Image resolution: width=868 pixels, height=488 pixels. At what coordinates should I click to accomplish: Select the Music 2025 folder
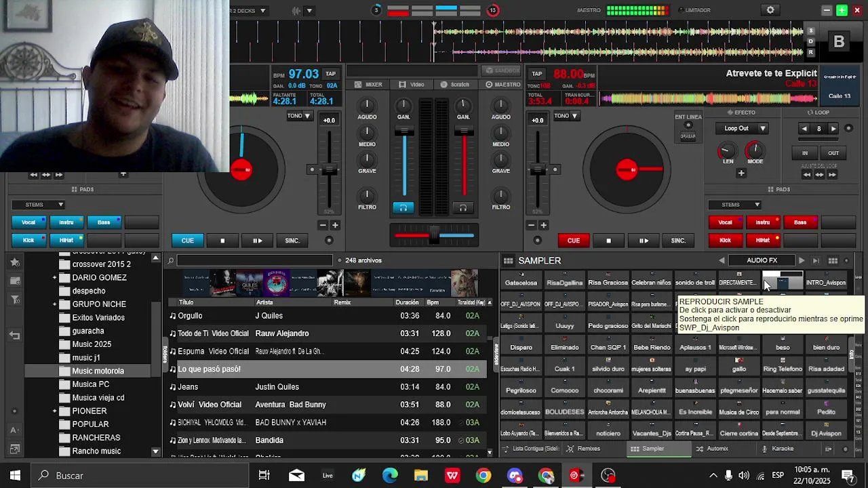92,344
